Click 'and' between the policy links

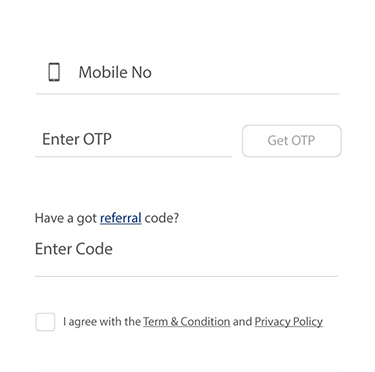click(x=242, y=322)
